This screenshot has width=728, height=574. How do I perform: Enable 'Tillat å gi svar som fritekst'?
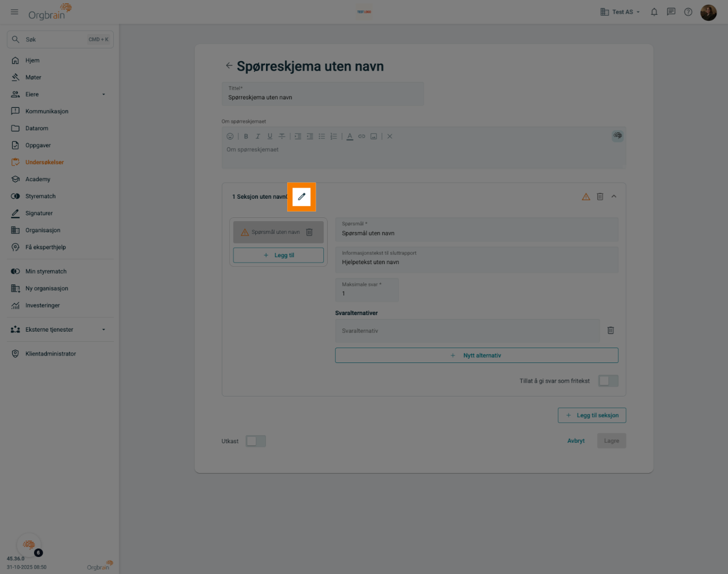[x=608, y=381]
